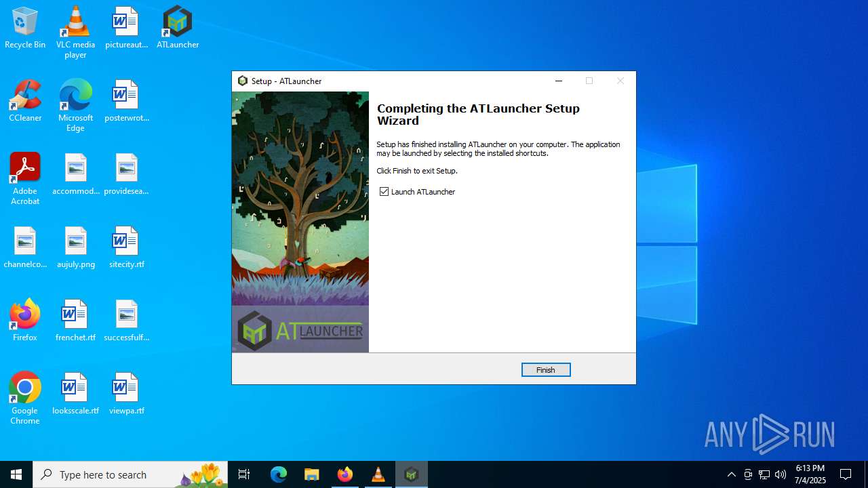
Task: Open File Explorer from the taskbar
Action: click(312, 474)
